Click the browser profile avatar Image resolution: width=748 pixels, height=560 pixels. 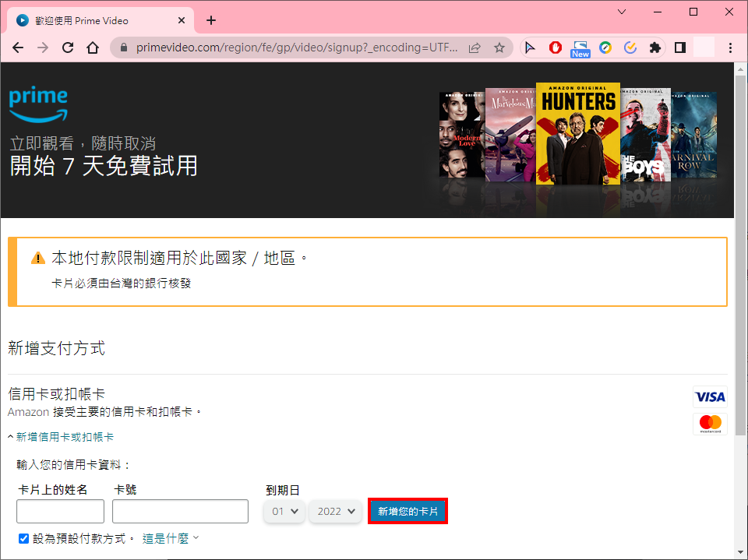[x=704, y=48]
